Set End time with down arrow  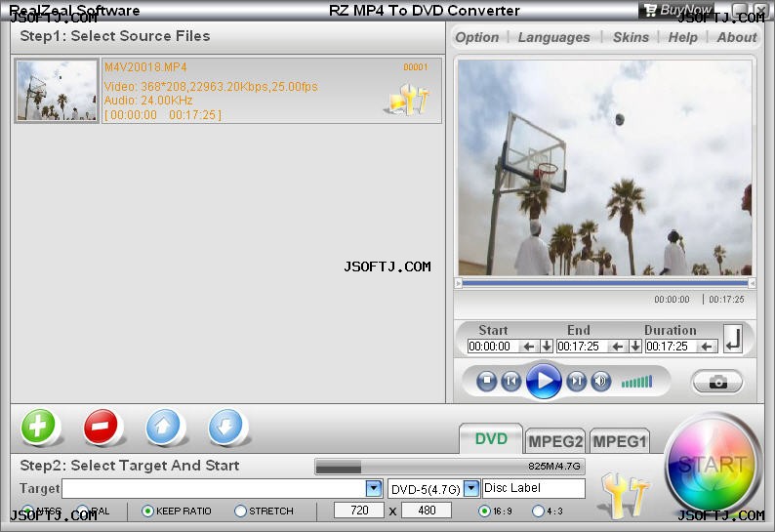click(x=635, y=347)
